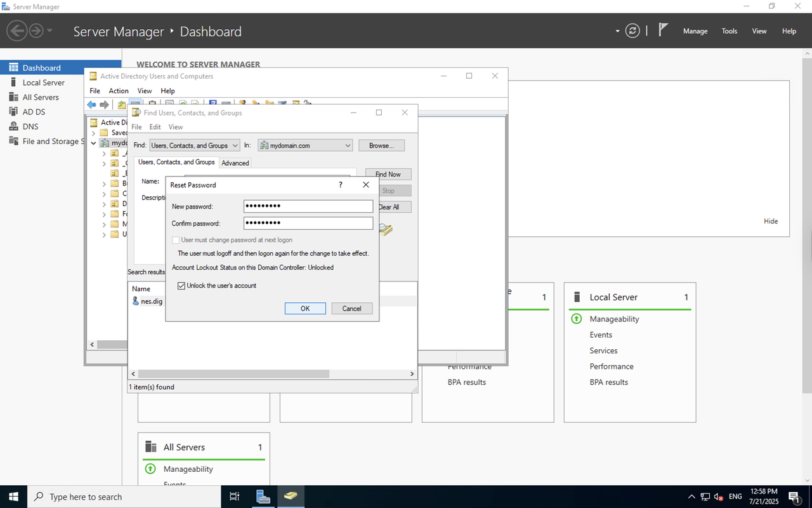This screenshot has width=812, height=508.
Task: Click the Reset Password help question mark
Action: pos(341,185)
